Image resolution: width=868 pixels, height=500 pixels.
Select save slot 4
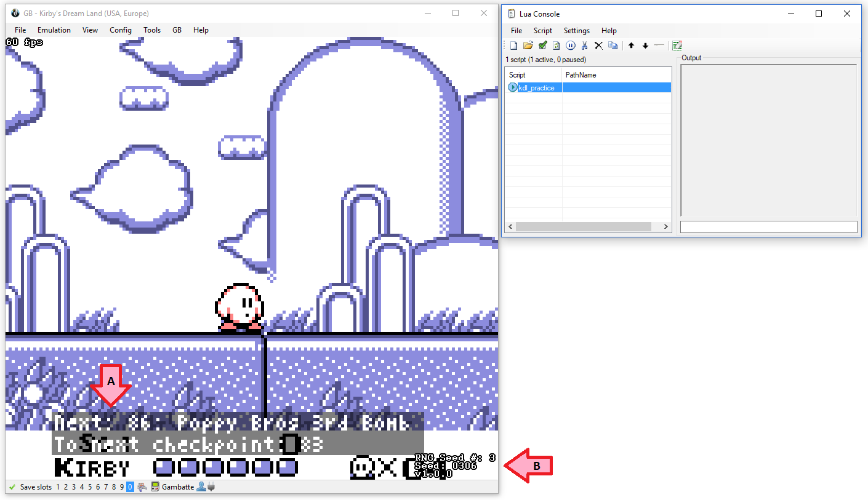click(x=82, y=487)
